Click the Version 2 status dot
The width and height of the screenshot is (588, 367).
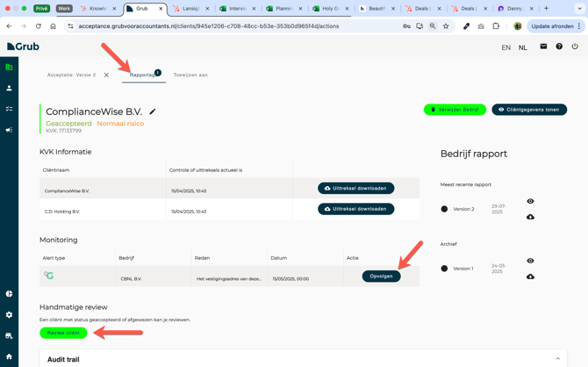(444, 209)
